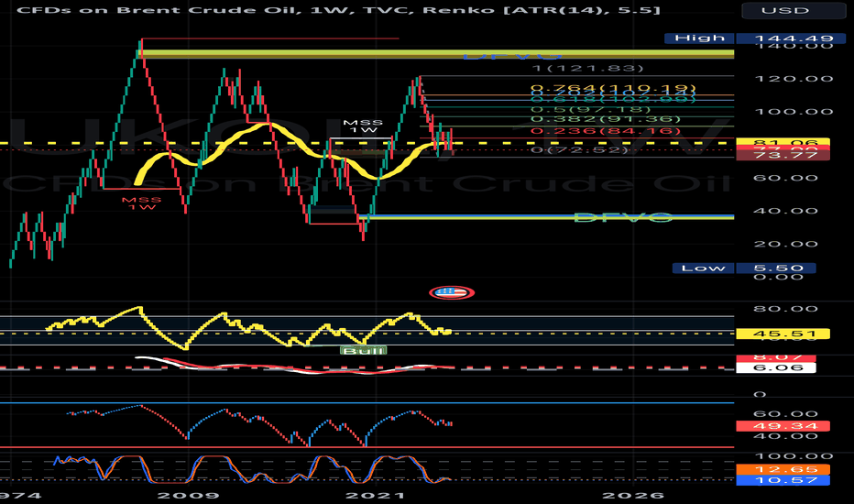Select the Fibonacci 0.5(97.18) label
854x504 pixels.
(591, 110)
